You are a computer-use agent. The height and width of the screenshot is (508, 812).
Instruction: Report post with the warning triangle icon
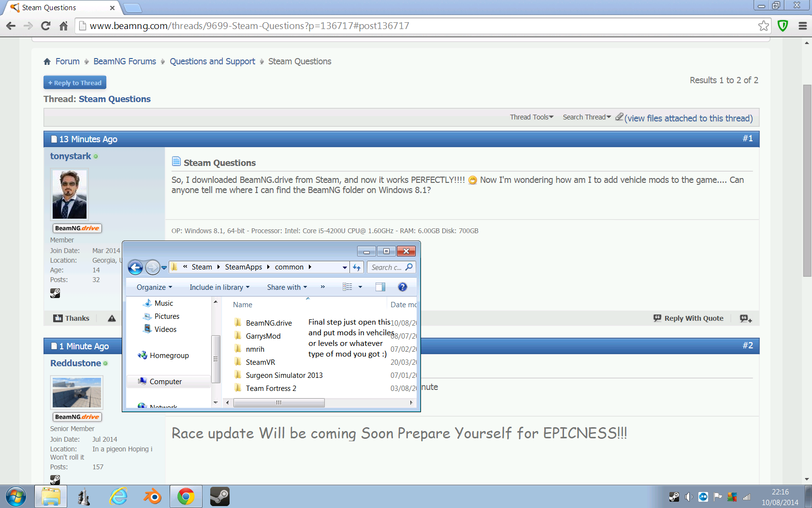click(x=112, y=318)
